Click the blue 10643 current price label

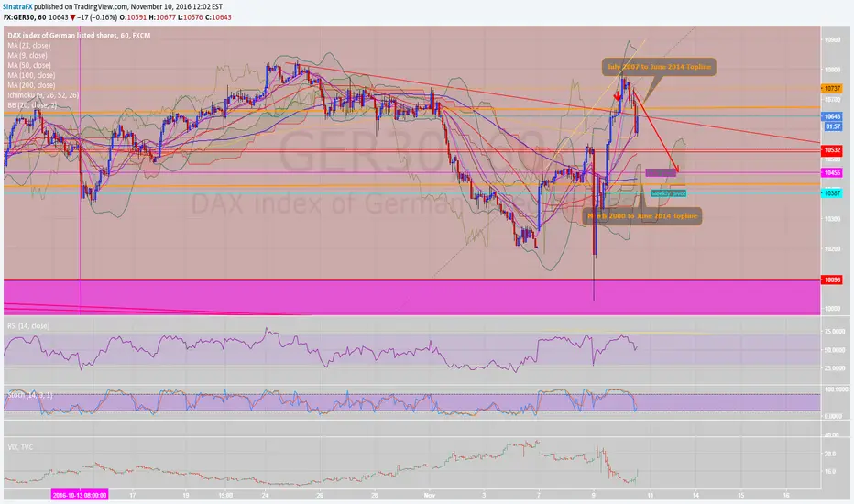click(832, 116)
